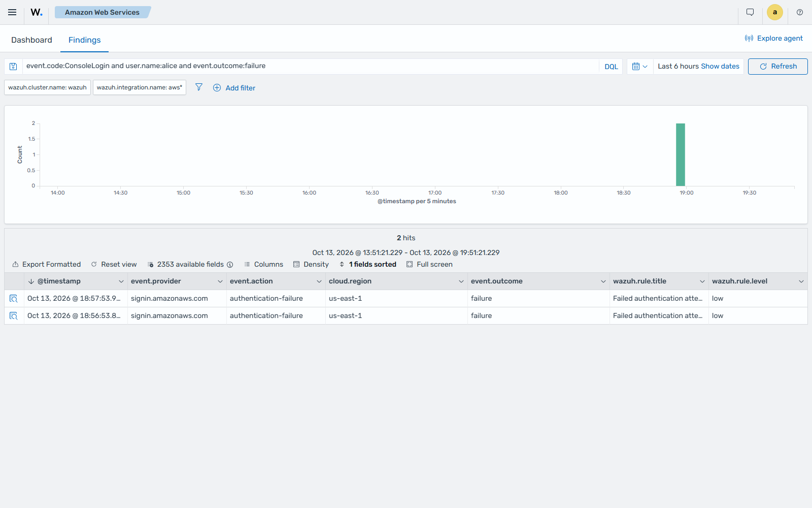812x508 pixels.
Task: Click the Refresh button
Action: click(x=777, y=67)
